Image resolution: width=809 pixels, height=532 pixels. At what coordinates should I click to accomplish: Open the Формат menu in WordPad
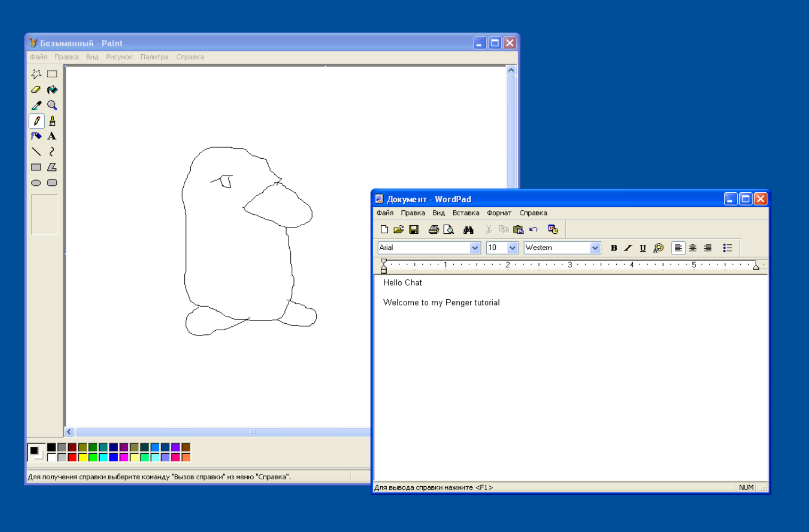(x=499, y=213)
